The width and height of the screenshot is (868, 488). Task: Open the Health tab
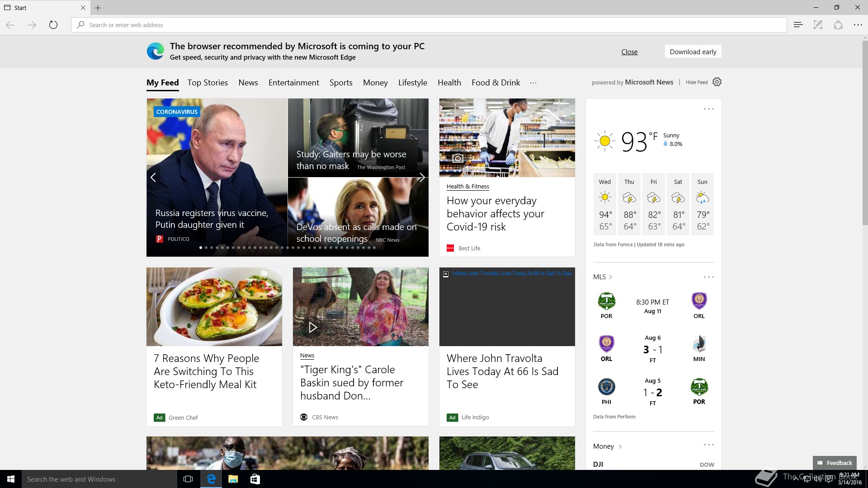(x=449, y=83)
